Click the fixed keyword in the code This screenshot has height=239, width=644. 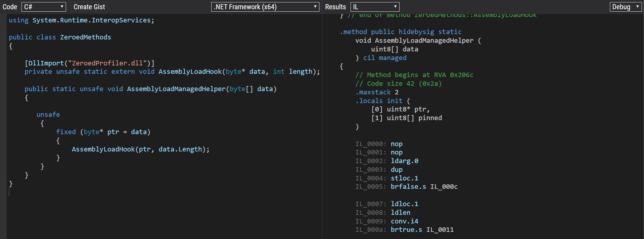coord(66,132)
